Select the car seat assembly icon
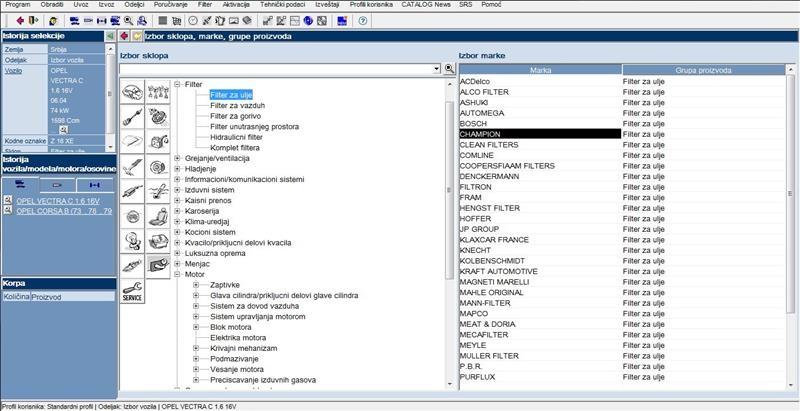The height and width of the screenshot is (411, 800). pos(158,217)
